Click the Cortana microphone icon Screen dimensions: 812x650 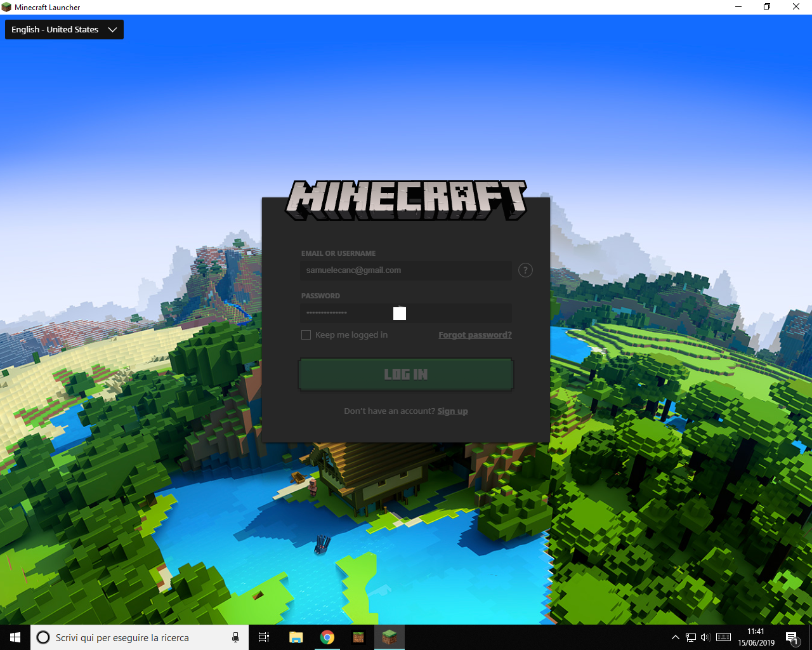pyautogui.click(x=235, y=637)
